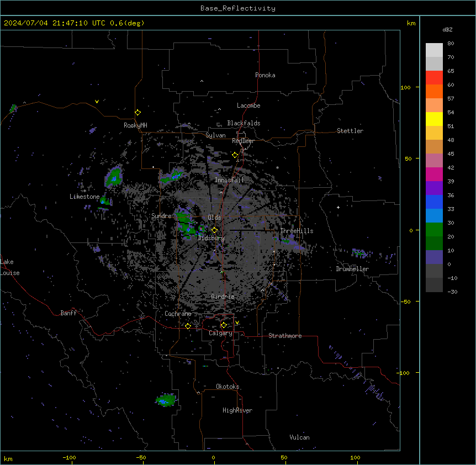The width and height of the screenshot is (476, 465).
Task: Click the Lacombe city label
Action: click(x=248, y=105)
